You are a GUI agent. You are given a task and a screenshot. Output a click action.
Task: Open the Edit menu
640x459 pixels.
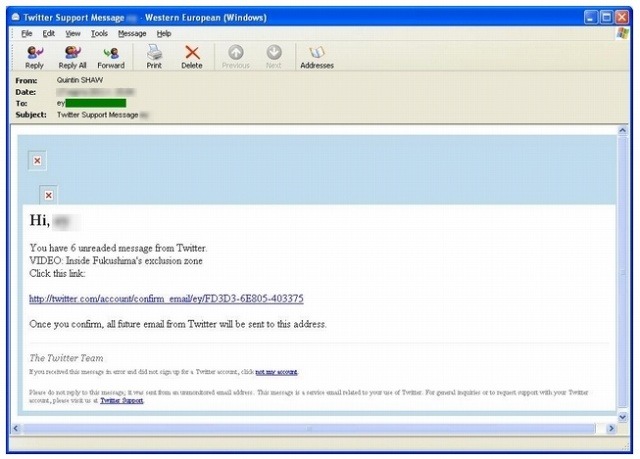click(x=49, y=33)
